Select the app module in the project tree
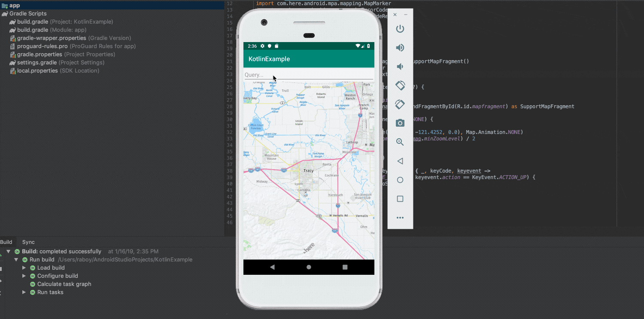 [x=112, y=6]
